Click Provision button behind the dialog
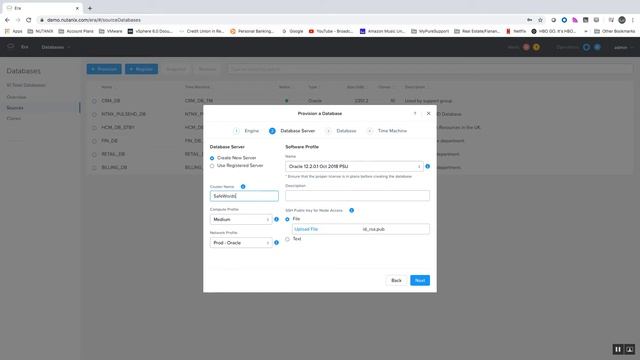The height and width of the screenshot is (360, 640). pos(104,69)
